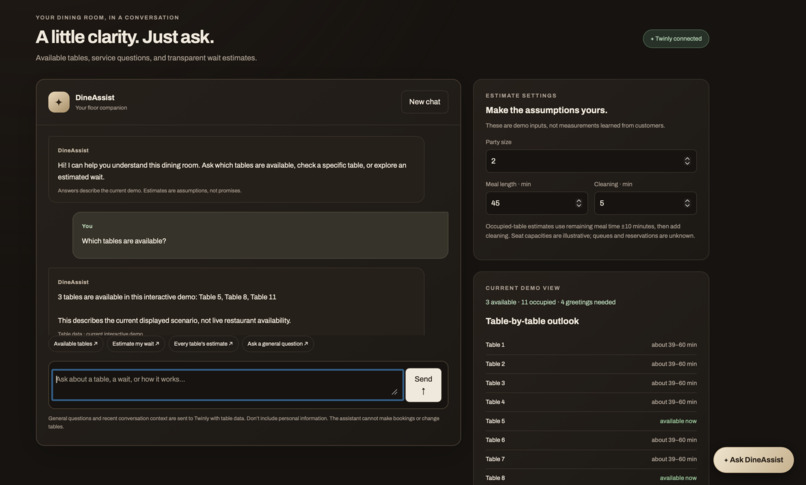This screenshot has height=485, width=806.
Task: Click into the Meal length field
Action: pyautogui.click(x=536, y=203)
